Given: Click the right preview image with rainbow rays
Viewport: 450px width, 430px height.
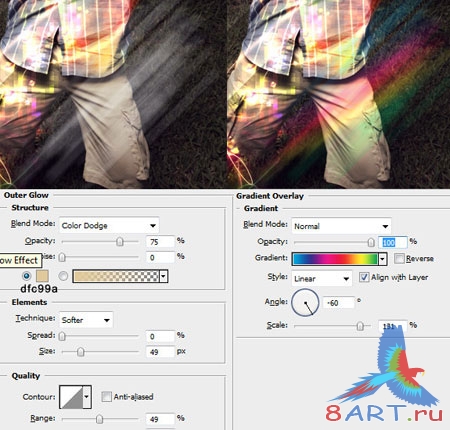Looking at the screenshot, I should click(x=339, y=94).
